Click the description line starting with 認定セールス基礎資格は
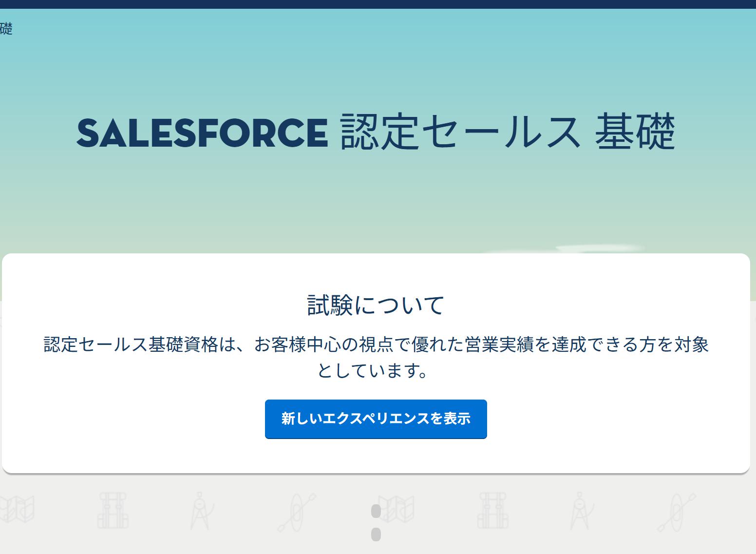Image resolution: width=756 pixels, height=554 pixels. pos(376,344)
